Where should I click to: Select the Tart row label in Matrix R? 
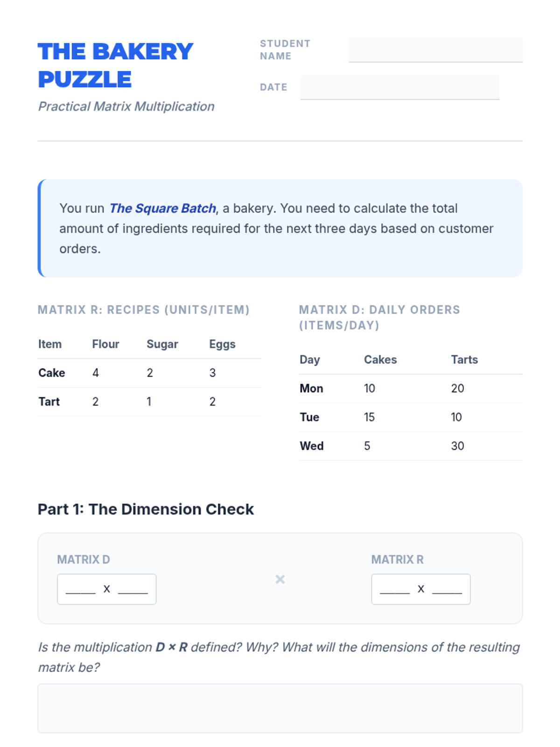click(49, 402)
